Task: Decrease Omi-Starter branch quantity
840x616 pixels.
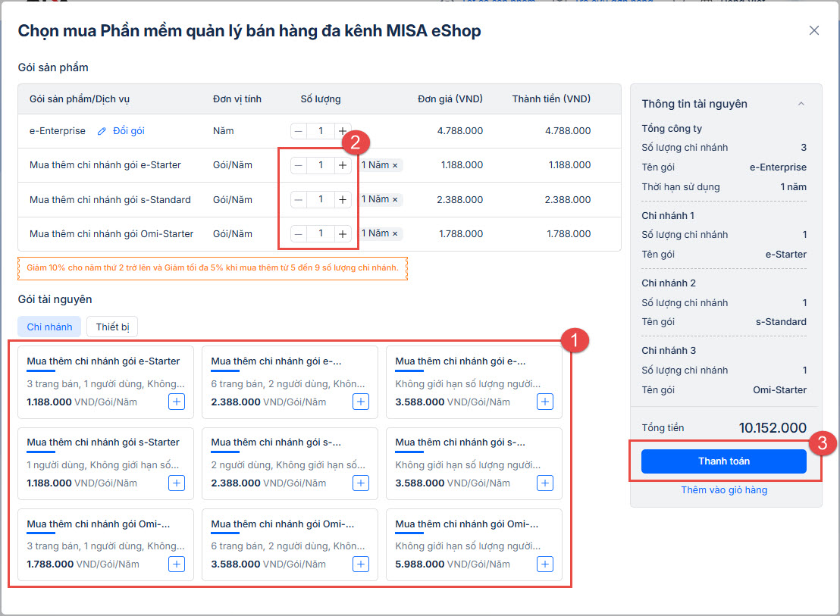Action: [299, 234]
